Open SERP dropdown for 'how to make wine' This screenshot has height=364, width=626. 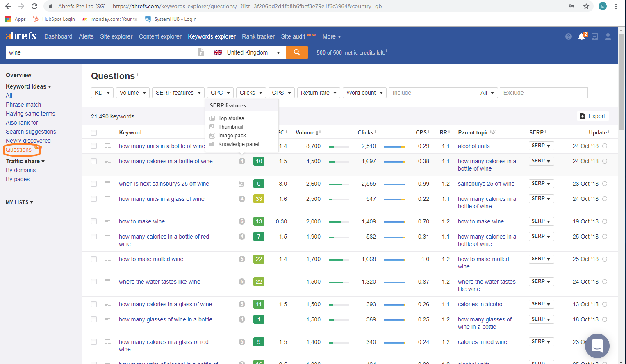click(x=541, y=221)
